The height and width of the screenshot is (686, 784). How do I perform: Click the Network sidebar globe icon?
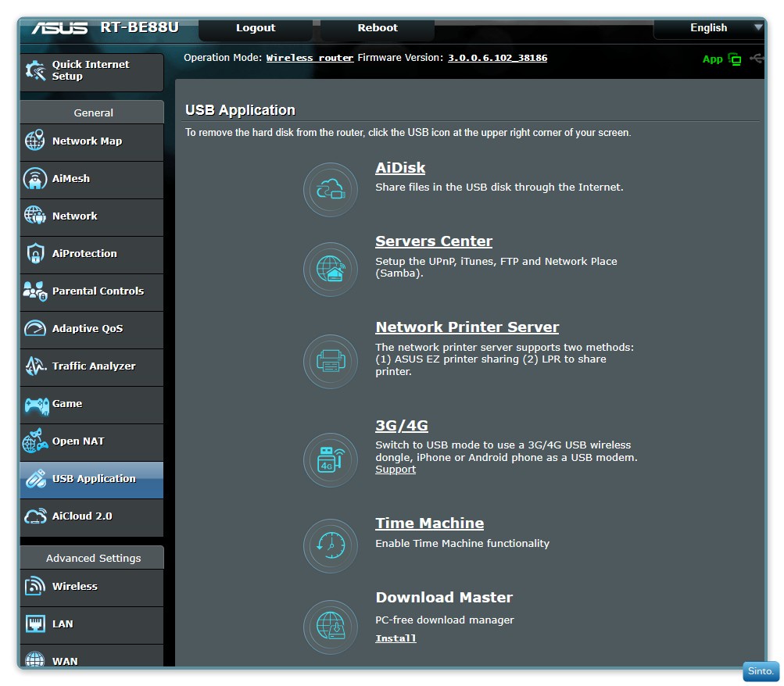click(x=35, y=216)
